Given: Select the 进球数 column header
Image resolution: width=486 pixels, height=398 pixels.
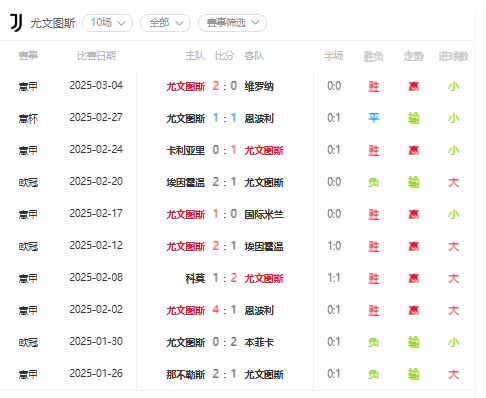Looking at the screenshot, I should [x=453, y=56].
